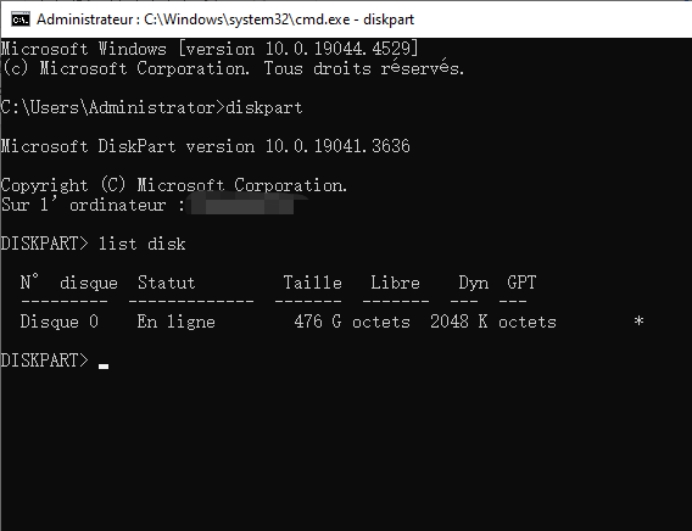The image size is (692, 531).
Task: Click the 'GPT' column header
Action: pyautogui.click(x=521, y=283)
